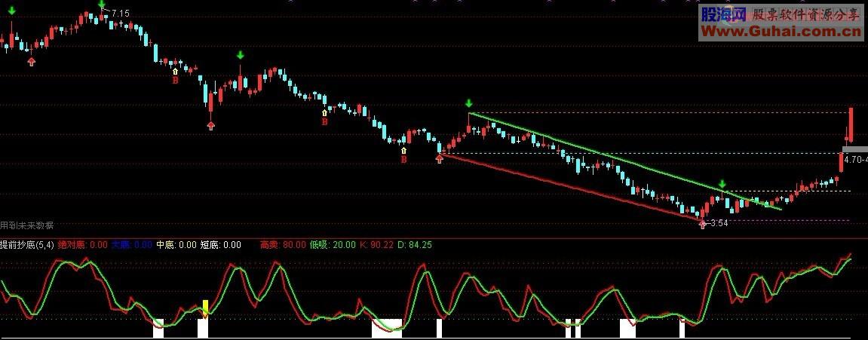Click the 用到未来数据 notice text

(x=27, y=225)
